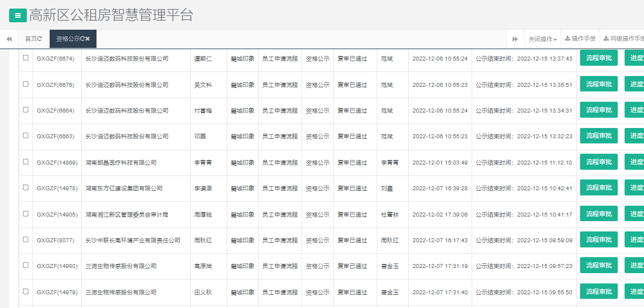Refresh the 首页 tab via its reload icon
The width and height of the screenshot is (644, 308).
(x=40, y=39)
